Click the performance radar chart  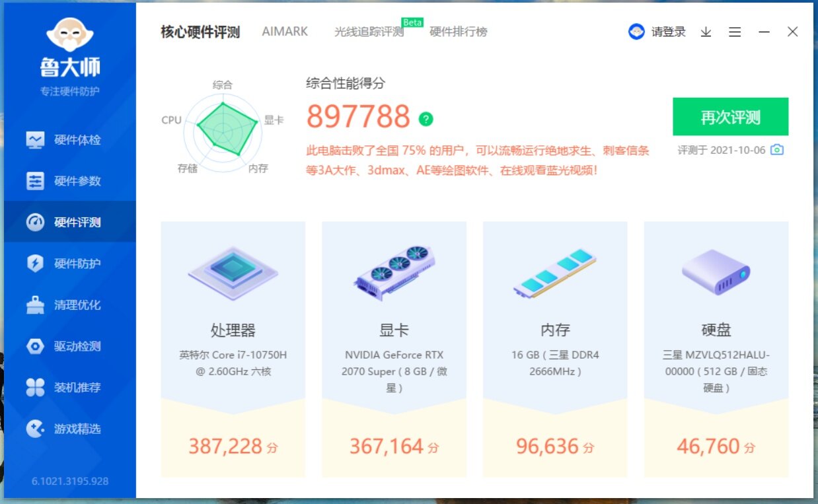pyautogui.click(x=223, y=127)
